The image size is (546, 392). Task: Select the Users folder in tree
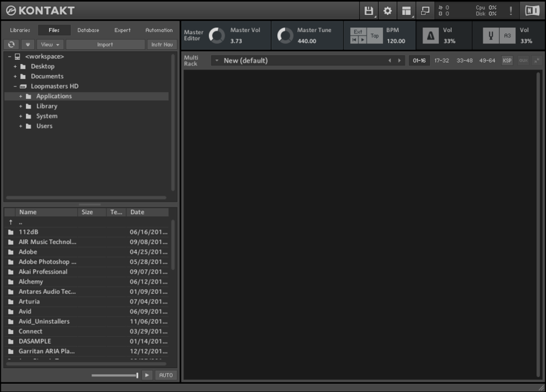pyautogui.click(x=44, y=126)
